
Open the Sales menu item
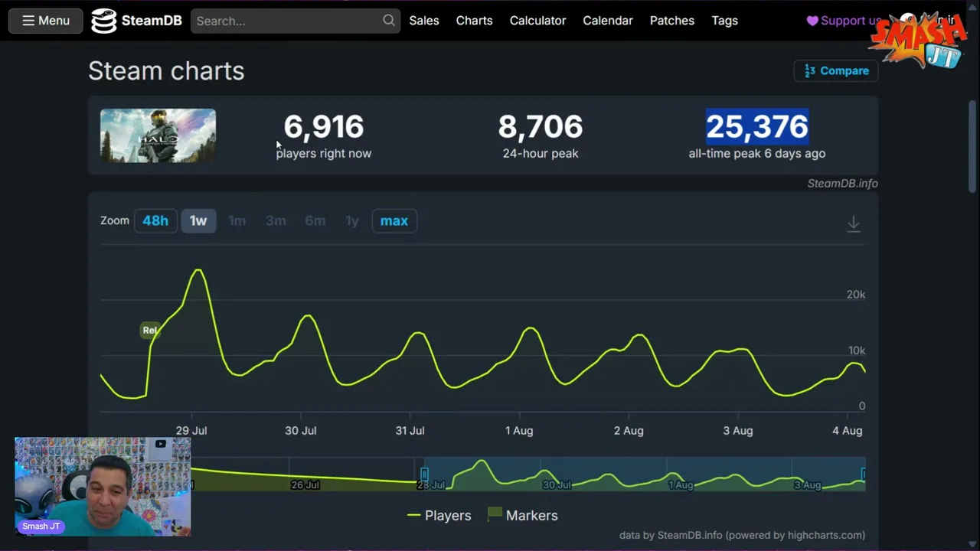[x=424, y=21]
